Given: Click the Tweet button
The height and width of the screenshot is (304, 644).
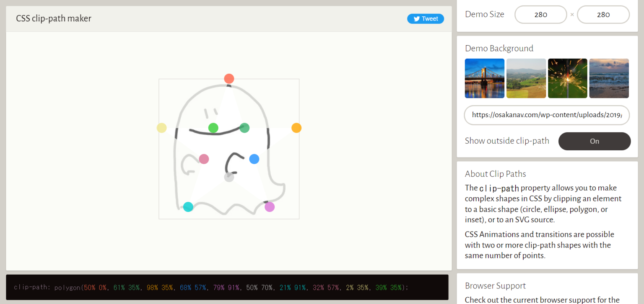Looking at the screenshot, I should point(426,18).
